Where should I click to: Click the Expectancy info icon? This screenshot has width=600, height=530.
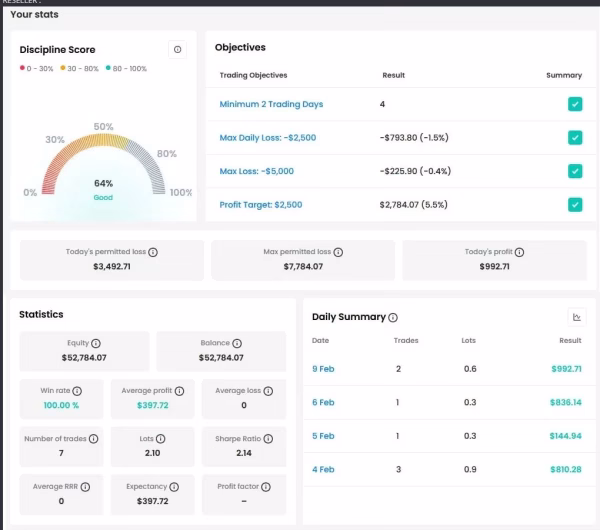(174, 487)
